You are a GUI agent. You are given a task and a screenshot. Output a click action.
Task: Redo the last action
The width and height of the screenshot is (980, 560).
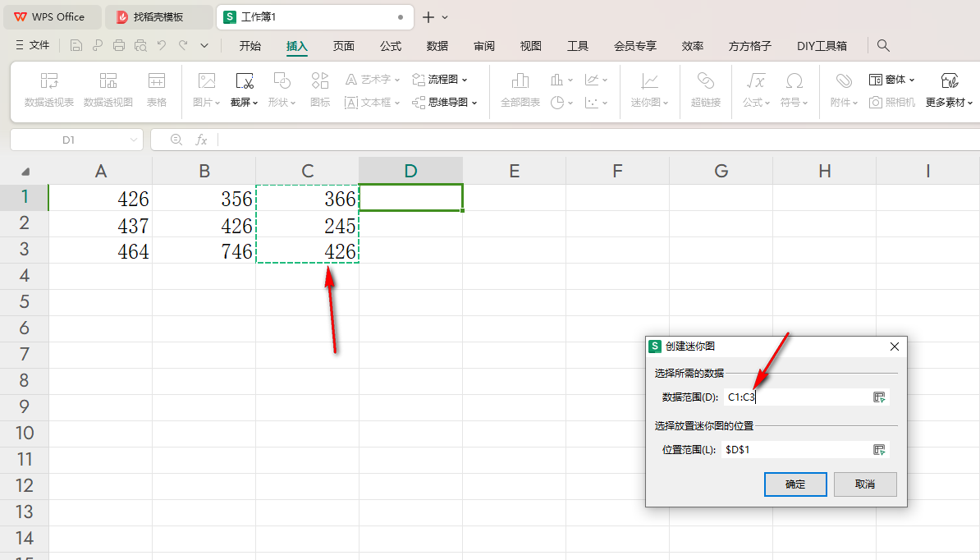pyautogui.click(x=183, y=45)
